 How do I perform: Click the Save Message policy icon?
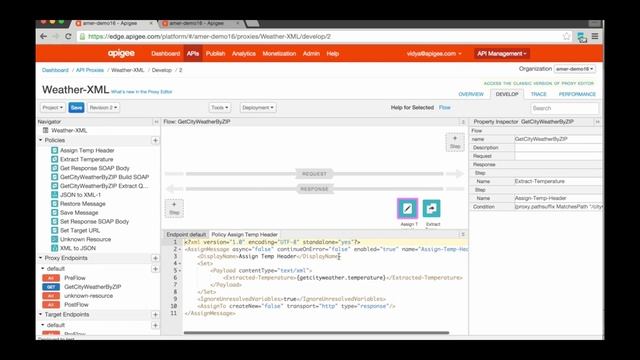pos(55,213)
